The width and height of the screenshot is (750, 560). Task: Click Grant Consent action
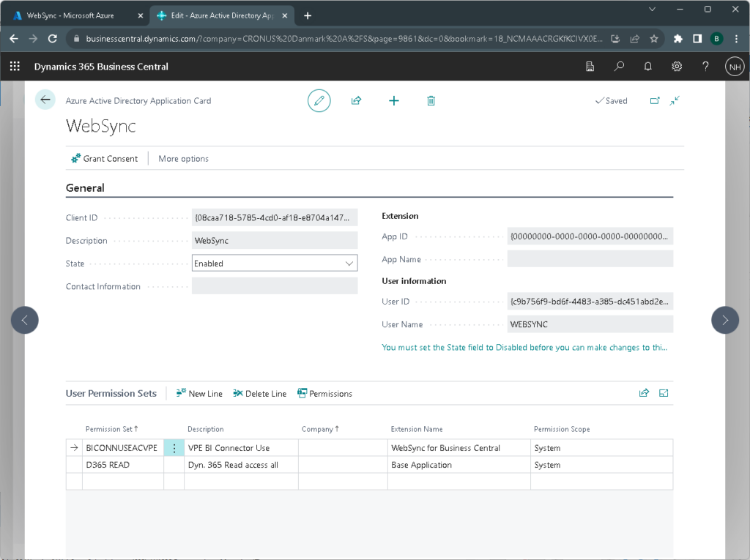[x=104, y=159]
